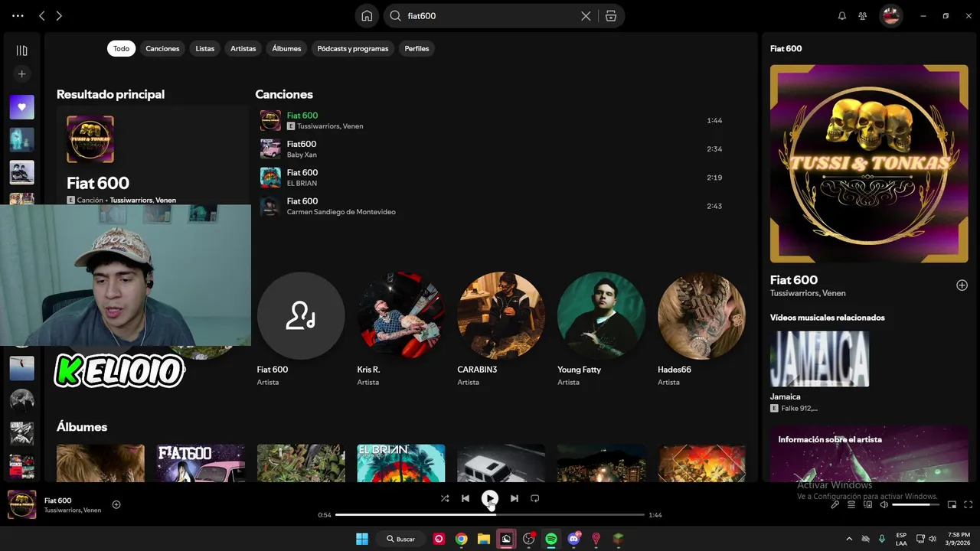The image size is (980, 551).
Task: Open Chrome from the taskbar
Action: 461,539
